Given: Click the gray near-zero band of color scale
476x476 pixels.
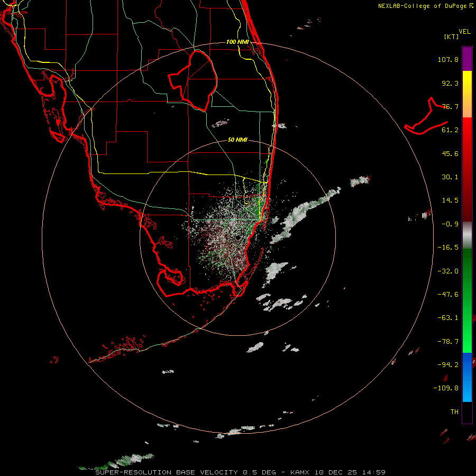Looking at the screenshot, I should click(x=467, y=234).
